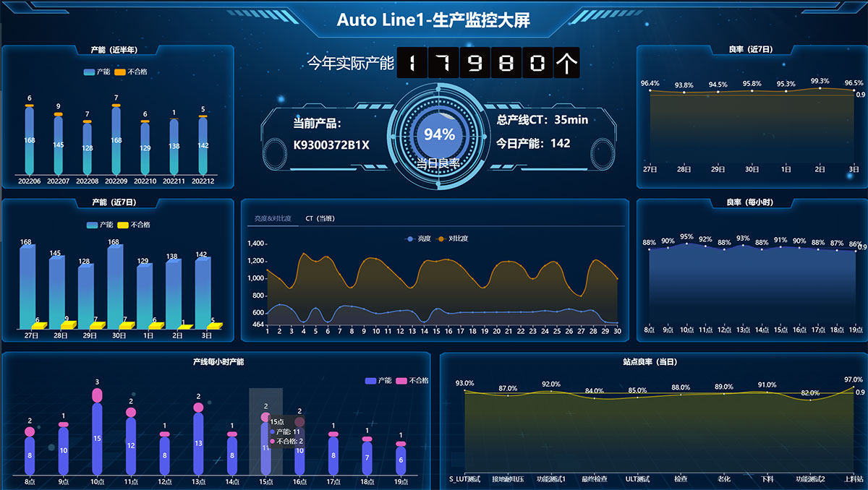Image resolution: width=868 pixels, height=490 pixels.
Task: Toggle 产能 legend in 产能（近半年） chart
Action: pyautogui.click(x=96, y=72)
